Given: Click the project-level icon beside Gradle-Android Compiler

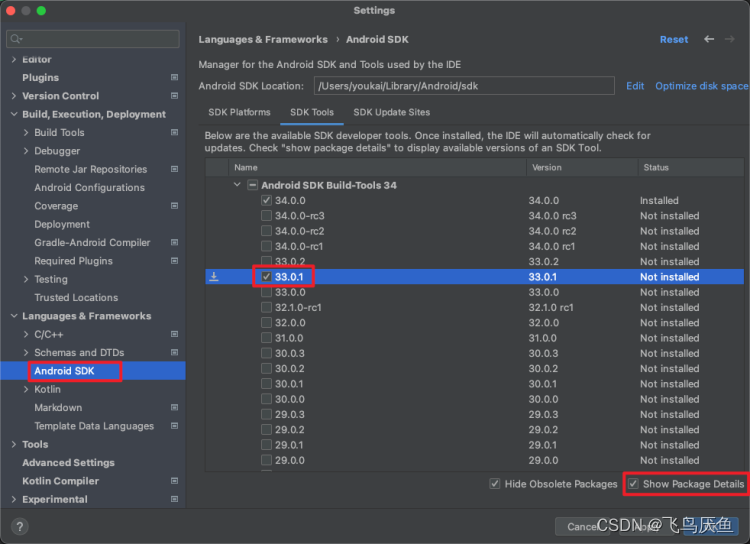Looking at the screenshot, I should pyautogui.click(x=175, y=243).
